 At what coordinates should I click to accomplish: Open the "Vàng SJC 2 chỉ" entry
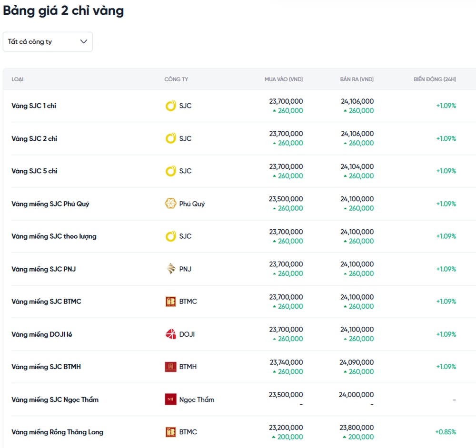coord(34,139)
